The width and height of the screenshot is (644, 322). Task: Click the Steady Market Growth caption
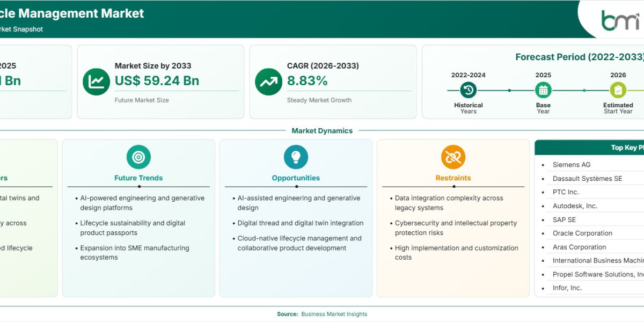(319, 100)
